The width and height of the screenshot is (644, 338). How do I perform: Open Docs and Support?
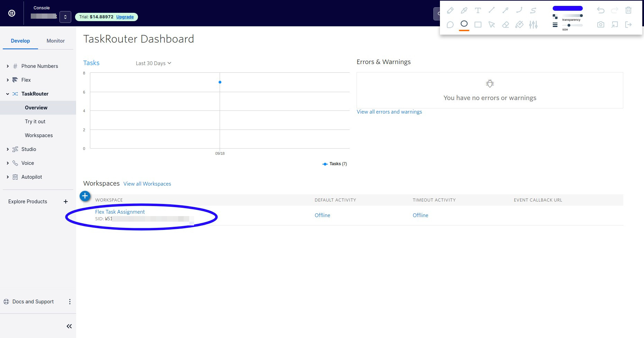[33, 302]
